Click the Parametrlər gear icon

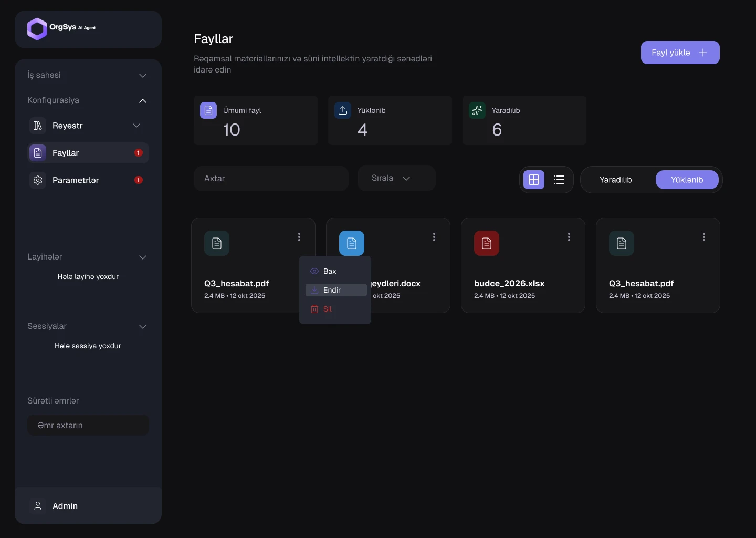coord(38,180)
